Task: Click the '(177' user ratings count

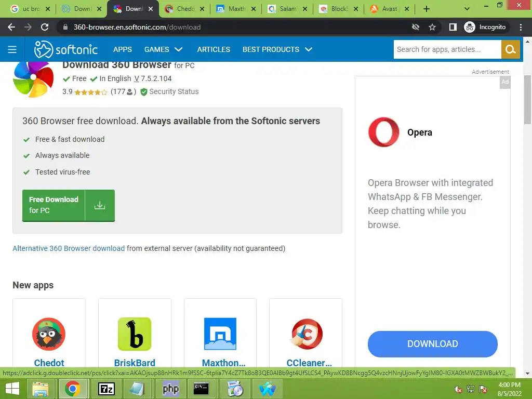Action: [118, 92]
